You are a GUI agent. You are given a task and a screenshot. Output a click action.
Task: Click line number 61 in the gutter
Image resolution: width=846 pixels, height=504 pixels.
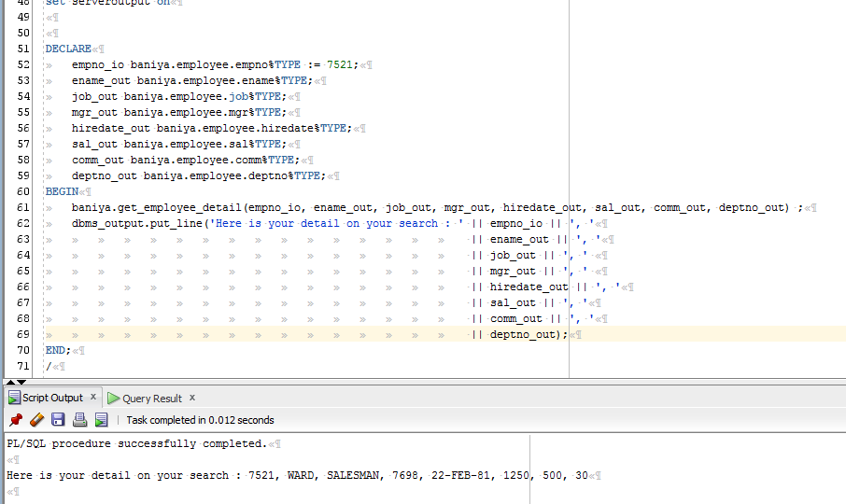23,207
